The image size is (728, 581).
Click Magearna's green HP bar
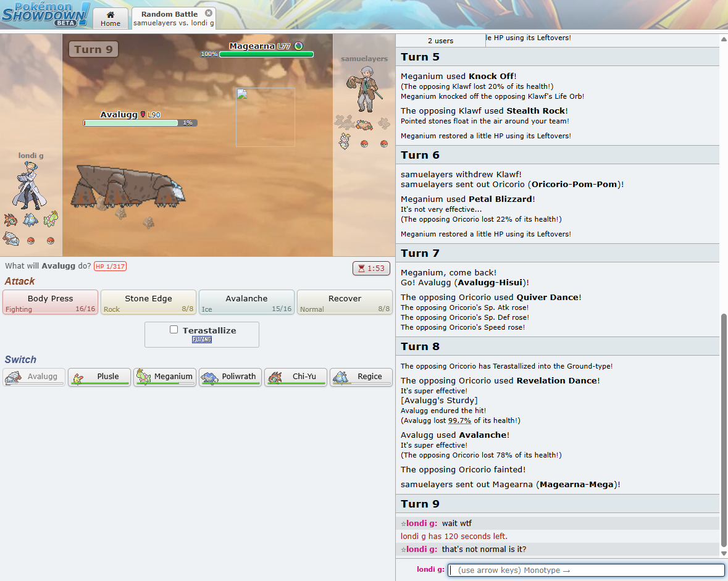tap(266, 54)
